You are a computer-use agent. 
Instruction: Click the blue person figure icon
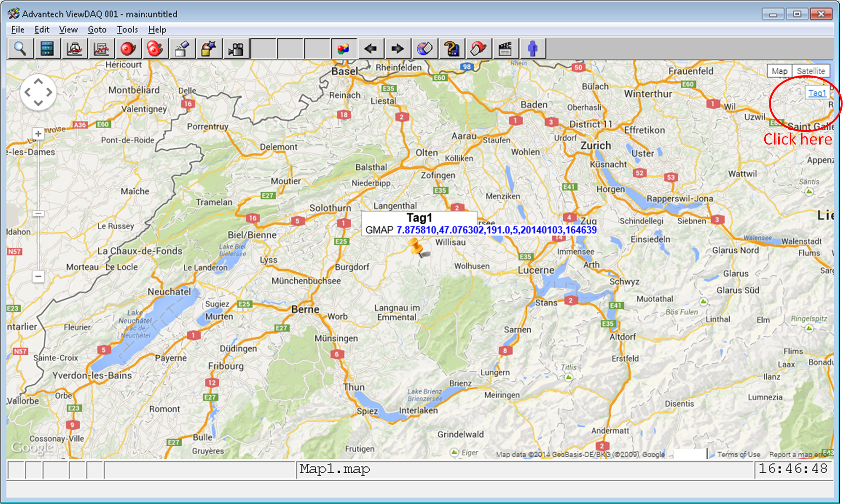pos(533,48)
